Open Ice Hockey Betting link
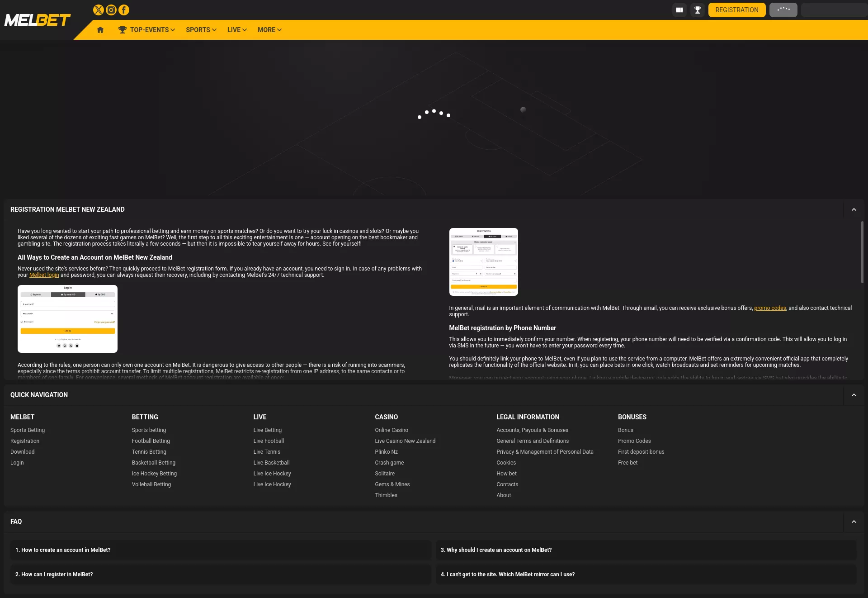This screenshot has height=598, width=868. point(154,474)
